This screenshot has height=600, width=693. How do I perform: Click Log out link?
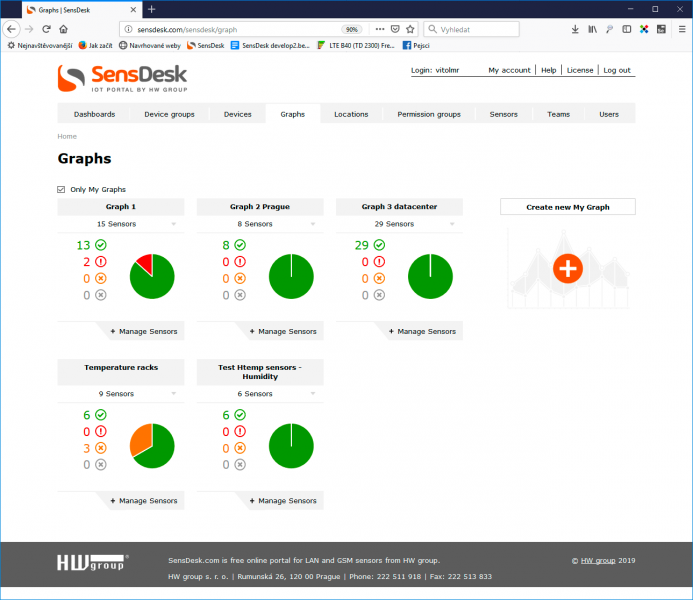617,70
